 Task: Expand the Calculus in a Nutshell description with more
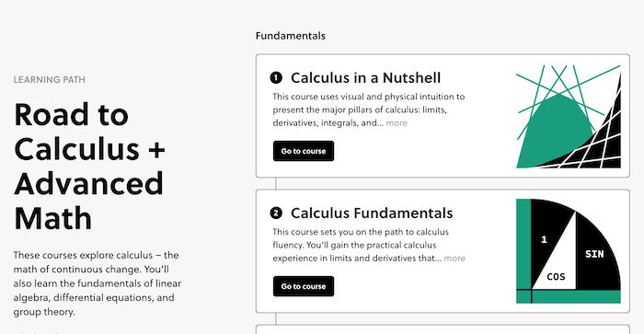pos(397,123)
